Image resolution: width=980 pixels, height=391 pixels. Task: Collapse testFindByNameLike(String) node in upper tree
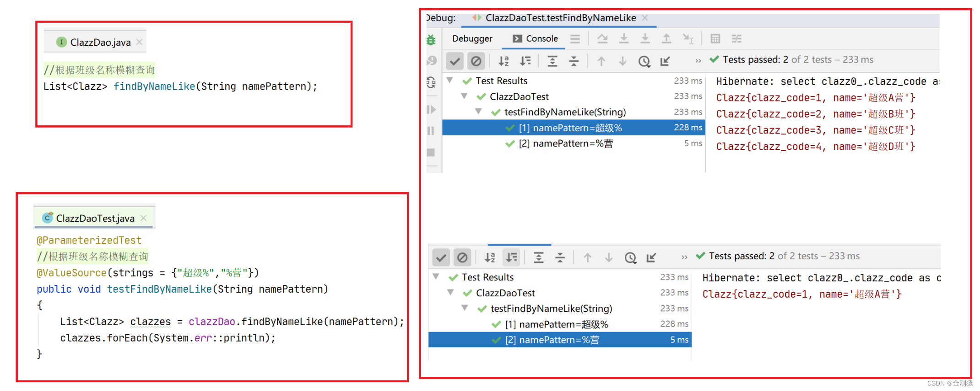[x=478, y=112]
